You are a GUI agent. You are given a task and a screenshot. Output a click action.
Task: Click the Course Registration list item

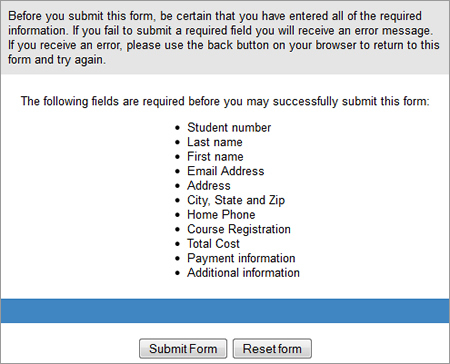pos(239,229)
